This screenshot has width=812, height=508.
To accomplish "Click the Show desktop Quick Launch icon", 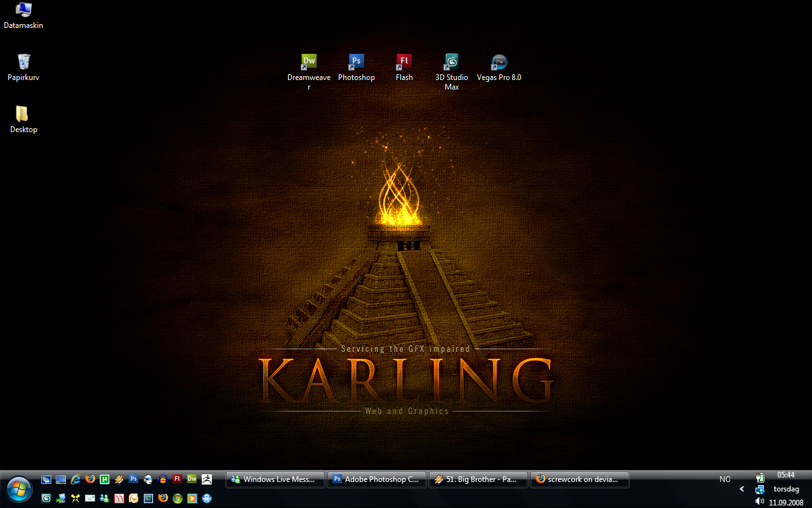I will pos(61,479).
